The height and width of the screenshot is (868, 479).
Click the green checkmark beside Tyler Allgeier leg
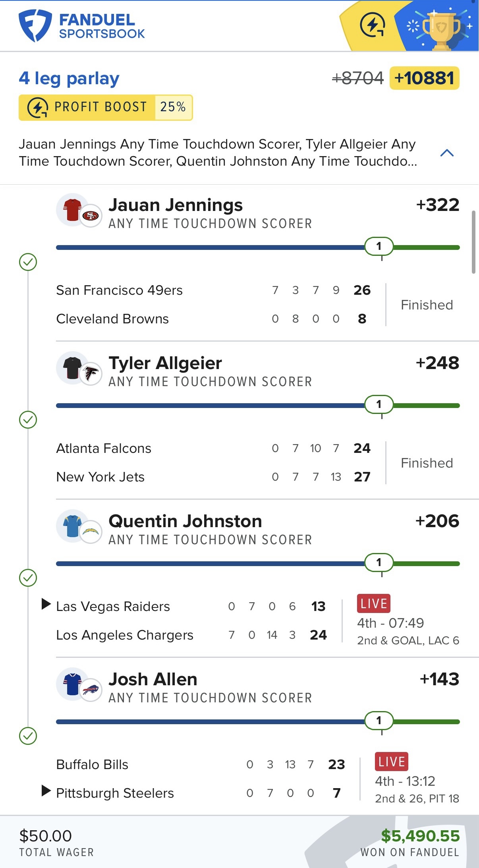pos(28,420)
